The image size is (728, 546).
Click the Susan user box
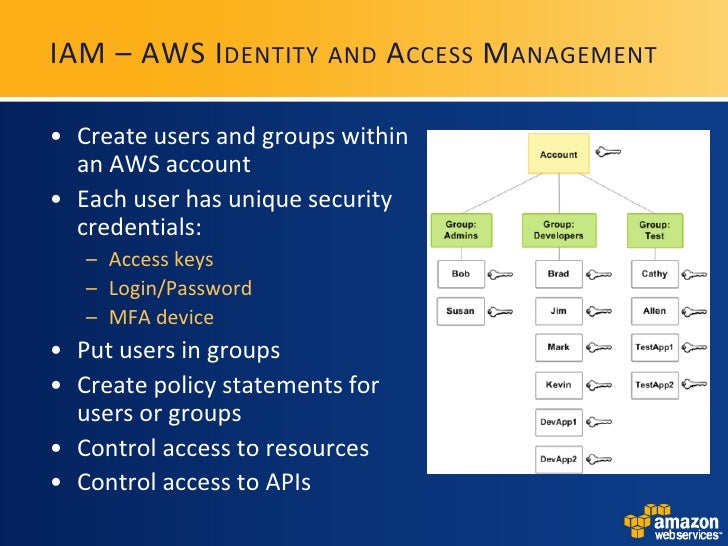click(x=461, y=311)
